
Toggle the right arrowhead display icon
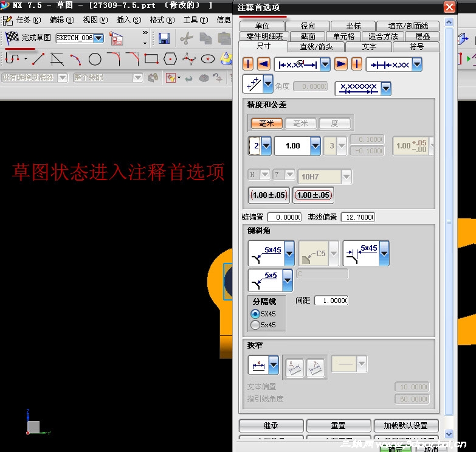341,64
